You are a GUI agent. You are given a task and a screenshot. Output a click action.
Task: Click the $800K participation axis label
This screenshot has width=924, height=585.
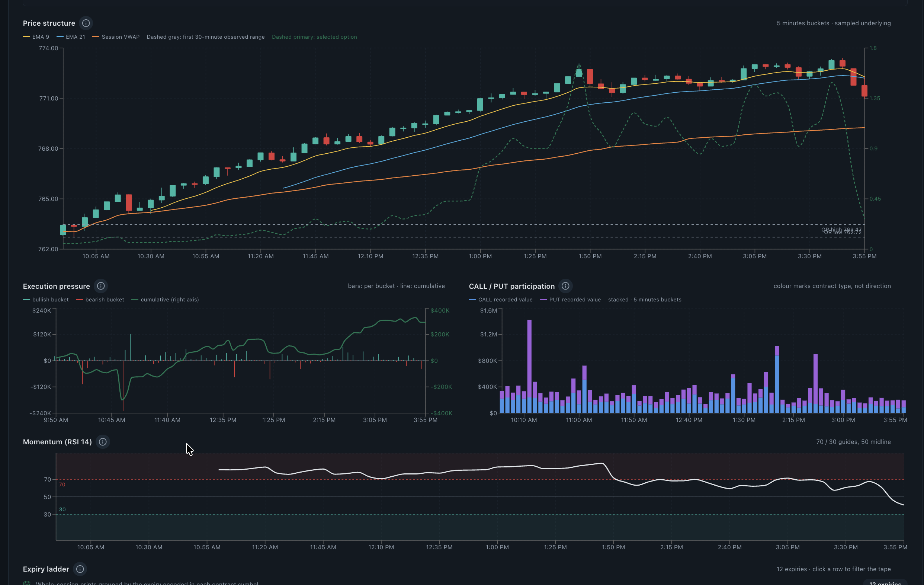point(487,361)
